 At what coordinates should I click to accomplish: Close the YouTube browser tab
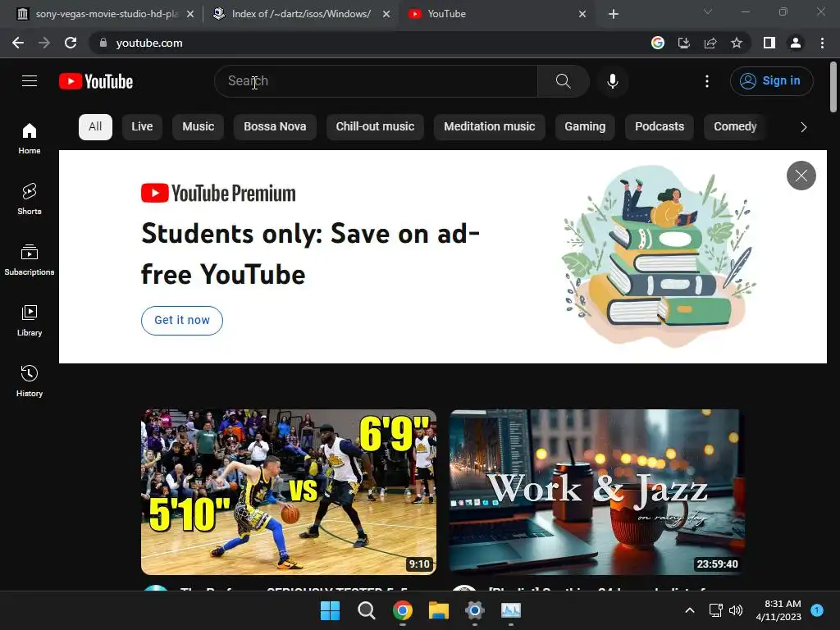[x=582, y=14]
